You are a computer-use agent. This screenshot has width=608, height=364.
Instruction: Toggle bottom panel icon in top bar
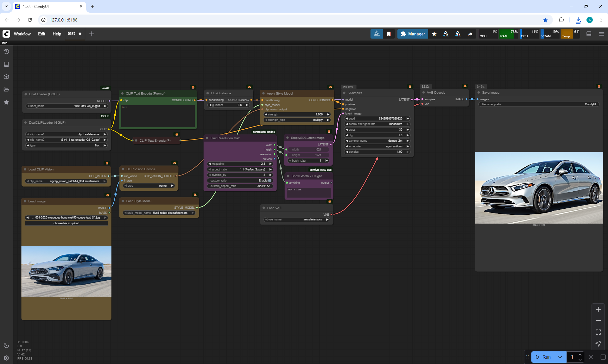coord(589,34)
